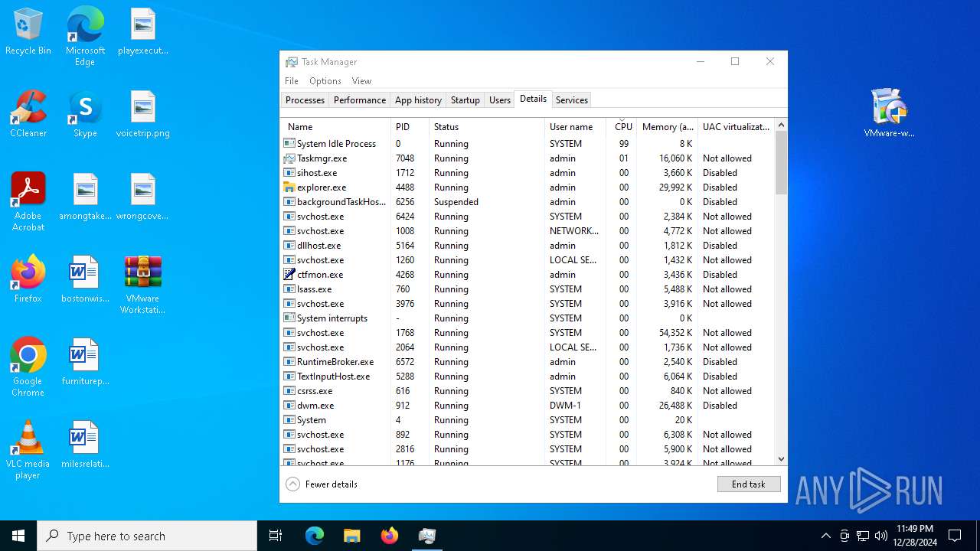Select amongtake... desktop image file

tap(85, 197)
